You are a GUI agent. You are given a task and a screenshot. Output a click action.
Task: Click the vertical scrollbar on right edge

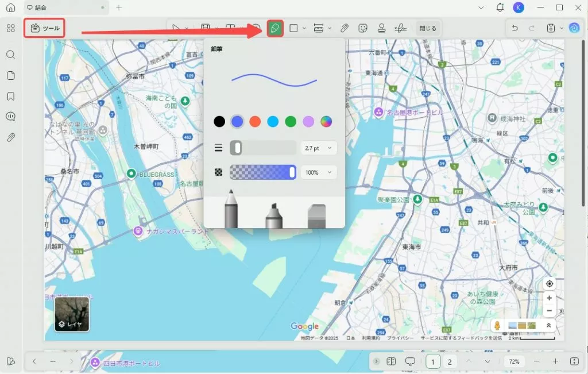pyautogui.click(x=583, y=124)
